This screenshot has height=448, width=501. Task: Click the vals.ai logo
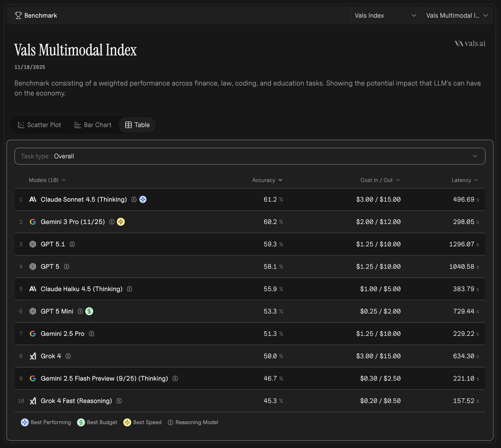pos(470,43)
